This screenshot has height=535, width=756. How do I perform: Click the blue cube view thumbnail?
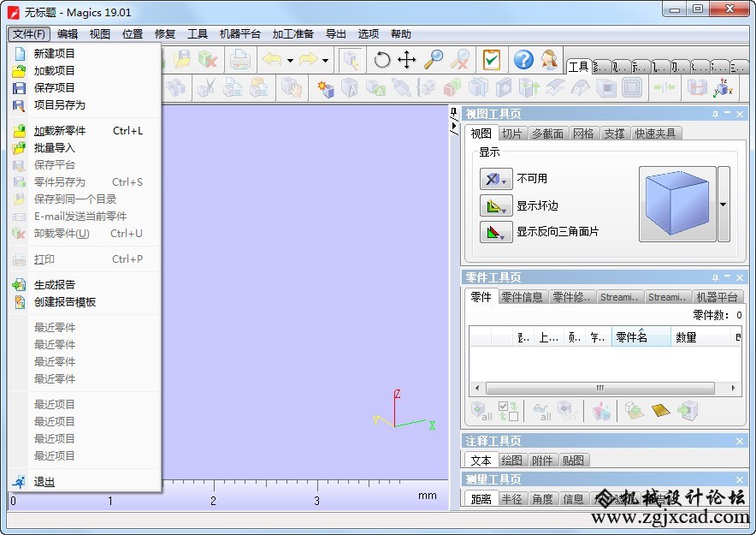[677, 204]
